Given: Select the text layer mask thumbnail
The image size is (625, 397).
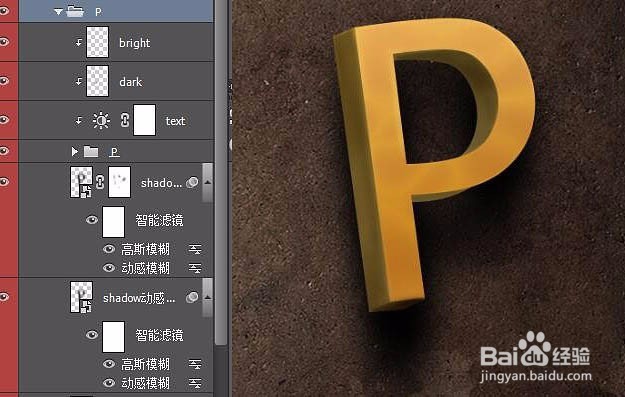Looking at the screenshot, I should (x=144, y=120).
